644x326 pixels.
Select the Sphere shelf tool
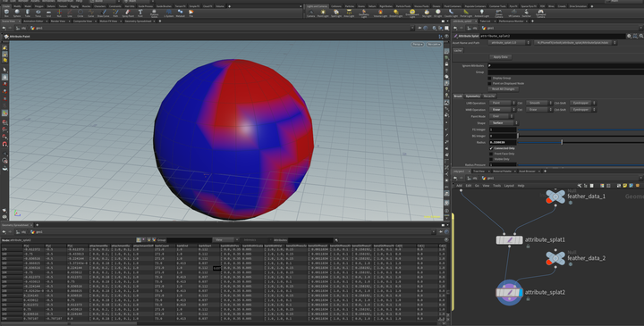17,13
